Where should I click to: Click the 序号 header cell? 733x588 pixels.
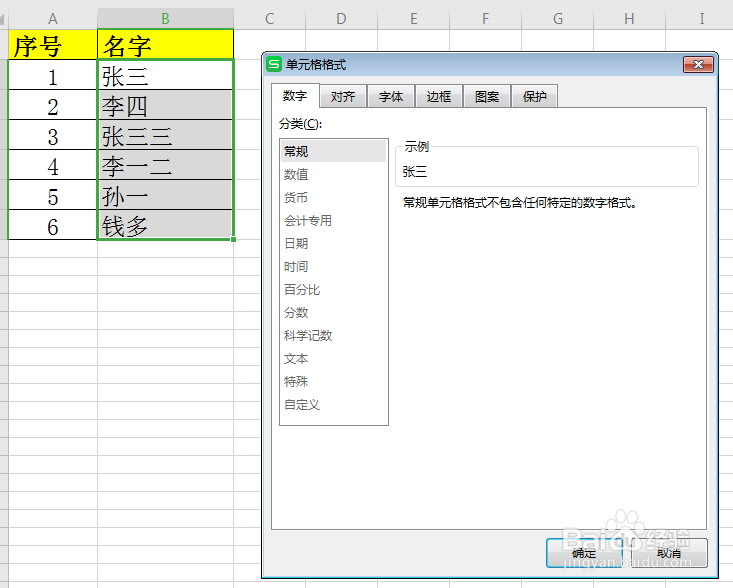tap(53, 45)
